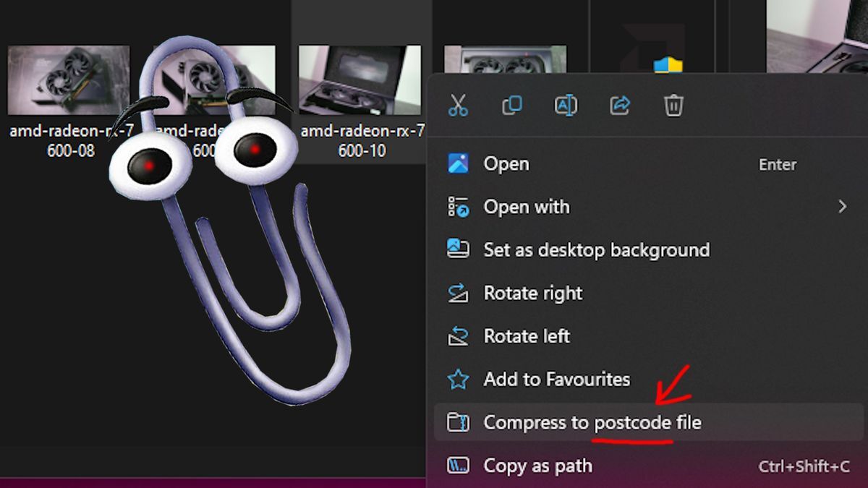The image size is (868, 488).
Task: Select the thumbnail partly hidden above context menu
Action: [x=505, y=59]
